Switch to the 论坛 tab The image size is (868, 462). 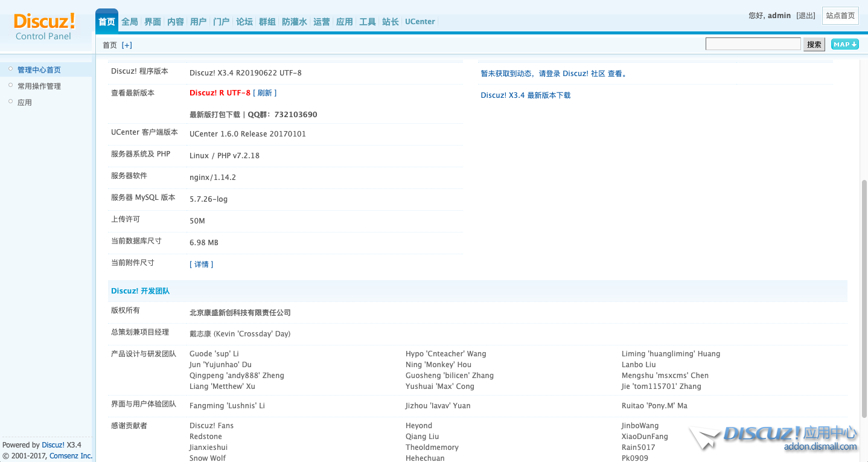[244, 22]
